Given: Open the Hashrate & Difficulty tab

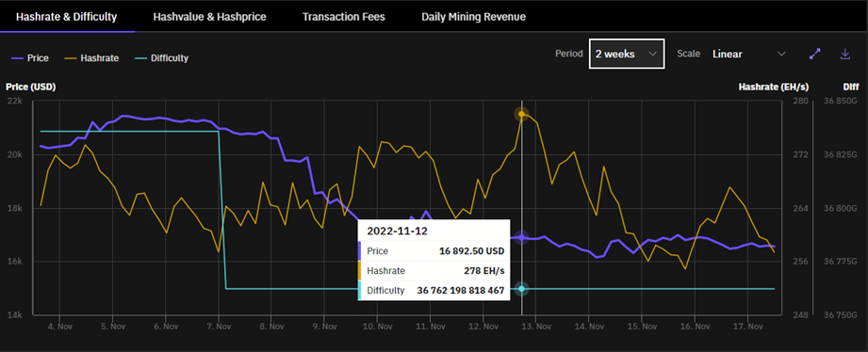Looking at the screenshot, I should click(x=66, y=17).
